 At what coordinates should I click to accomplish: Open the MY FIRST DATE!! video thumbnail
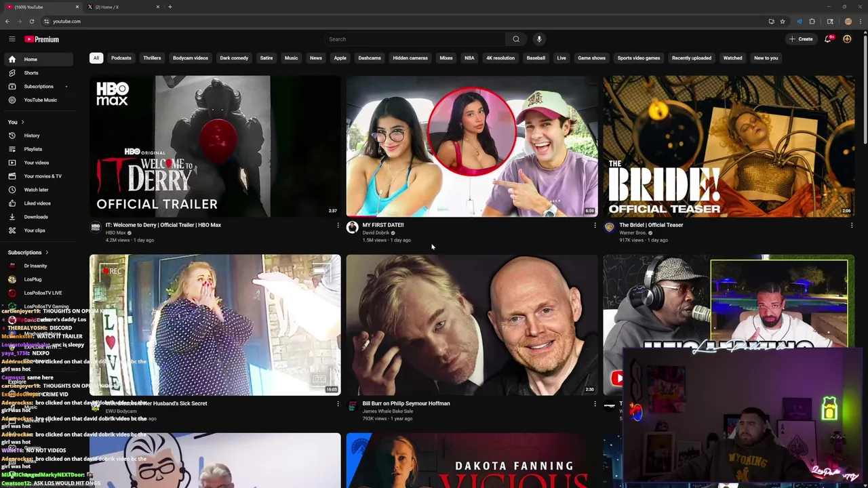point(472,146)
